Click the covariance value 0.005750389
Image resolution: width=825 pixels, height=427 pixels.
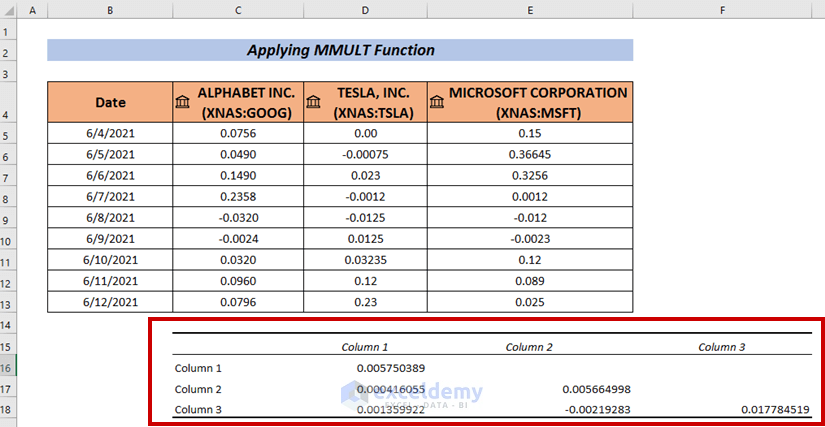391,368
